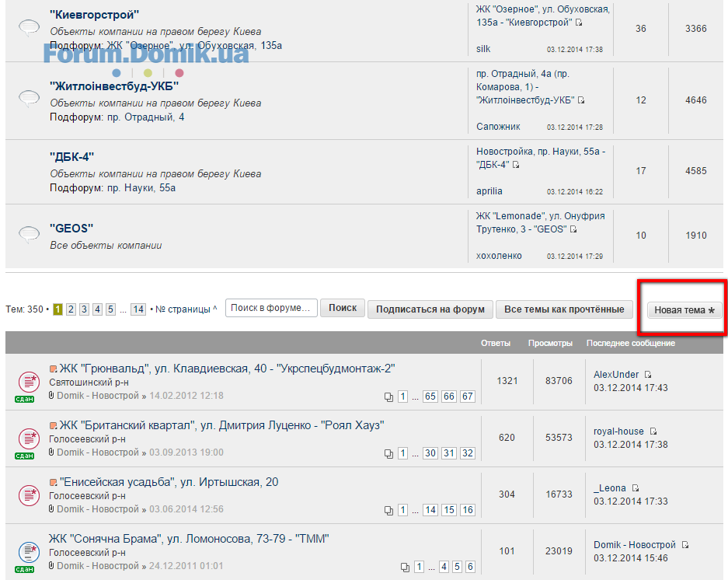Screen dimensions: 728x580
Task: Open topic "Енисейская усадьба", ул. Иртышская, 20
Action: (x=169, y=482)
